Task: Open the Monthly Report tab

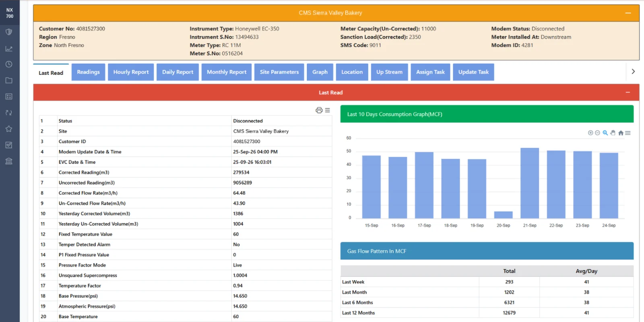Action: pos(227,72)
